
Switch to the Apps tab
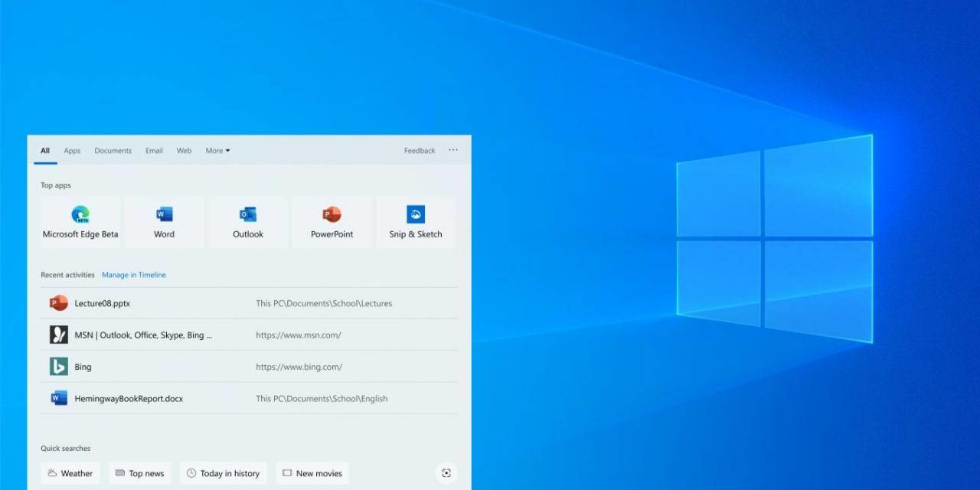(72, 151)
